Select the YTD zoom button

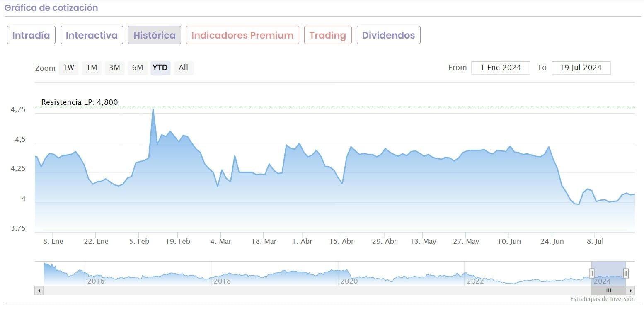point(160,68)
